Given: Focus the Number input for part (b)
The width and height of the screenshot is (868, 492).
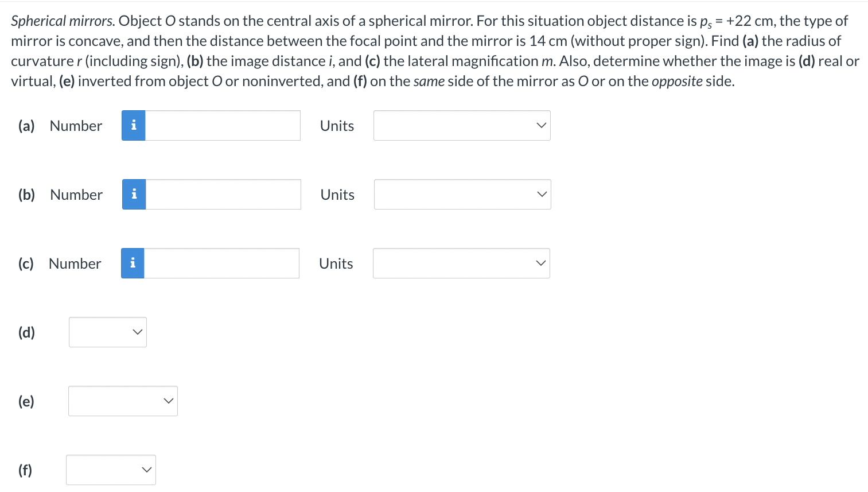Looking at the screenshot, I should coord(223,194).
